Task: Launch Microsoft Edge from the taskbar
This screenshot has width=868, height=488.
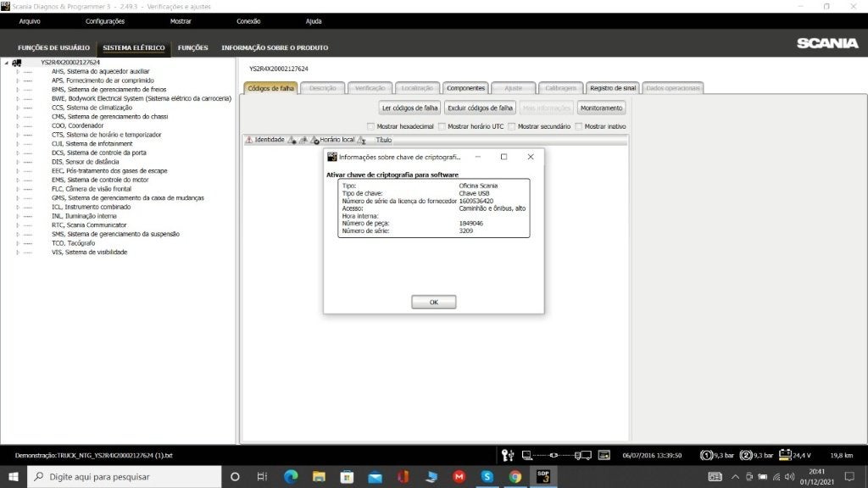Action: point(291,476)
